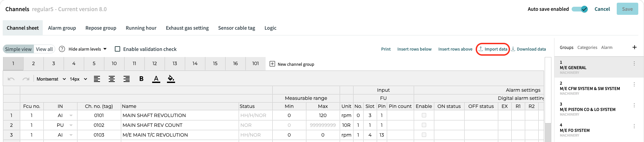Select the Max cell 999999999

pos(323,125)
